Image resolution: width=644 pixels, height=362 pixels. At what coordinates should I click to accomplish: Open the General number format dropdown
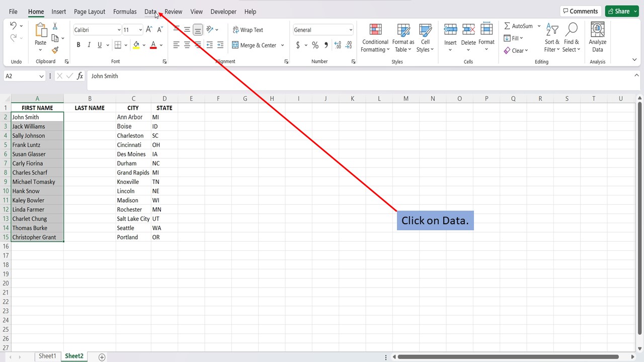pos(351,30)
